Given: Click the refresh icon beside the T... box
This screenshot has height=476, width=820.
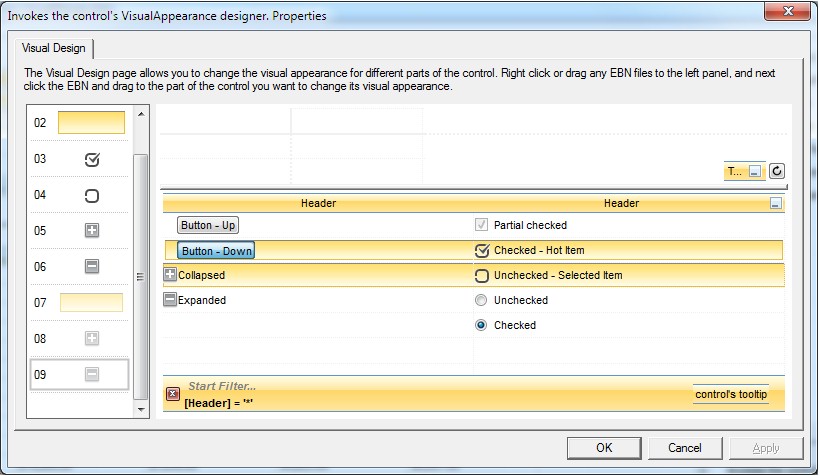Looking at the screenshot, I should [776, 171].
